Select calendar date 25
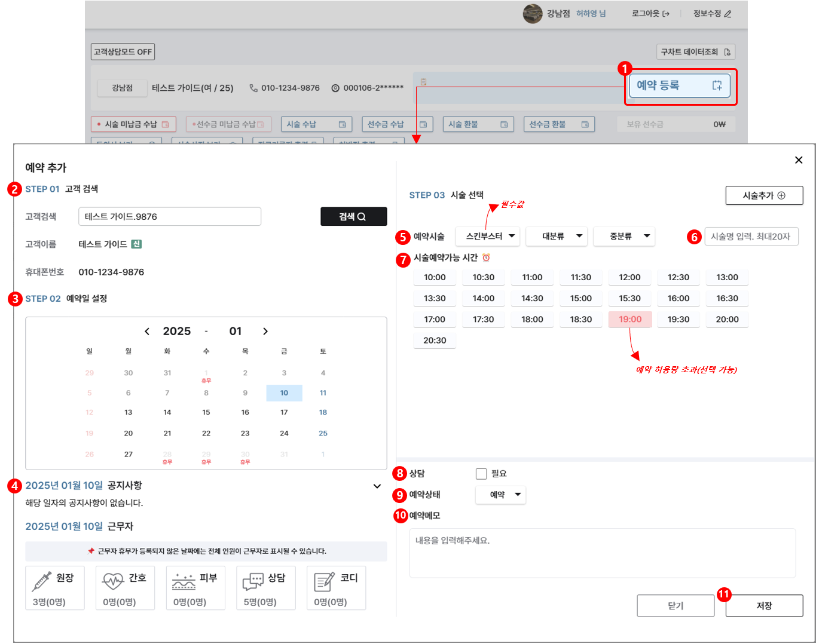The height and width of the screenshot is (644, 816). click(323, 433)
